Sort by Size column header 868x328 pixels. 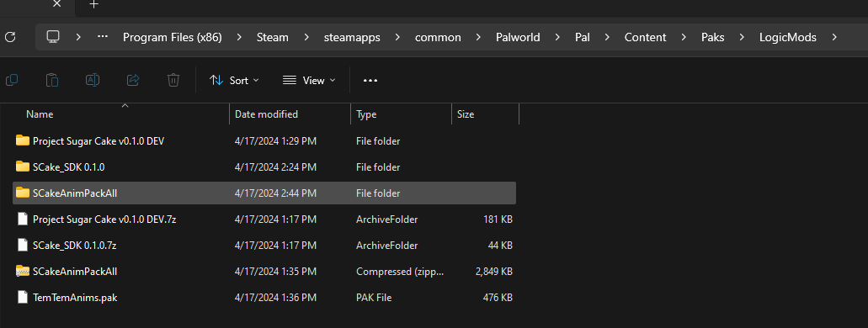point(465,114)
